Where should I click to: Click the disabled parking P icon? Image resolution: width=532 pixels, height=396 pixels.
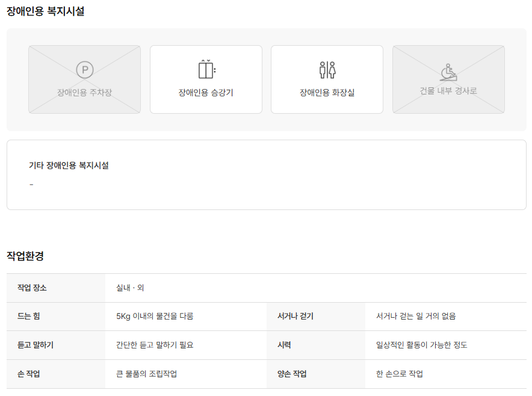85,70
